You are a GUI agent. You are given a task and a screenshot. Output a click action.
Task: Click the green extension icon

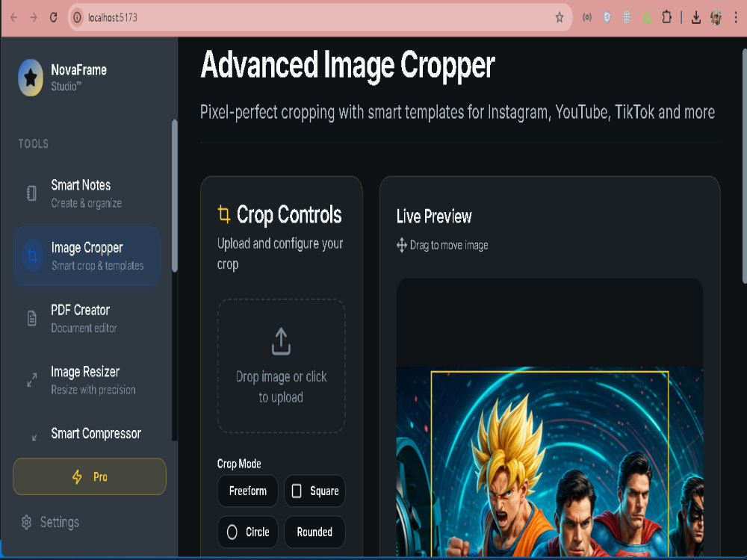point(646,18)
